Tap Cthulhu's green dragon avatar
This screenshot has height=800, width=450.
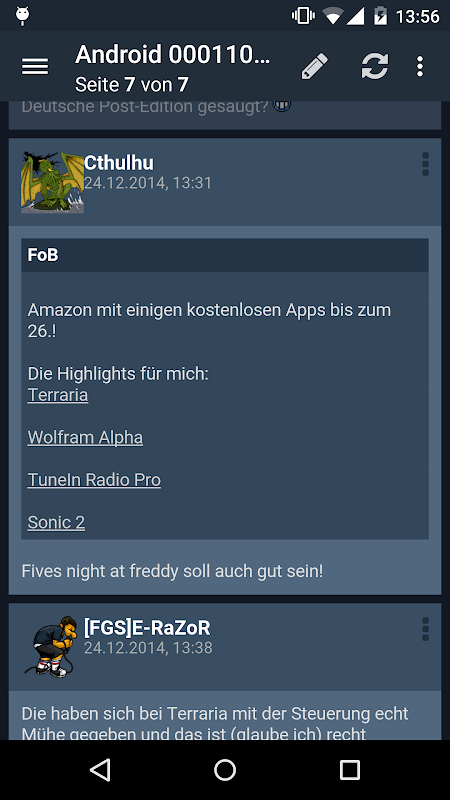[52, 182]
